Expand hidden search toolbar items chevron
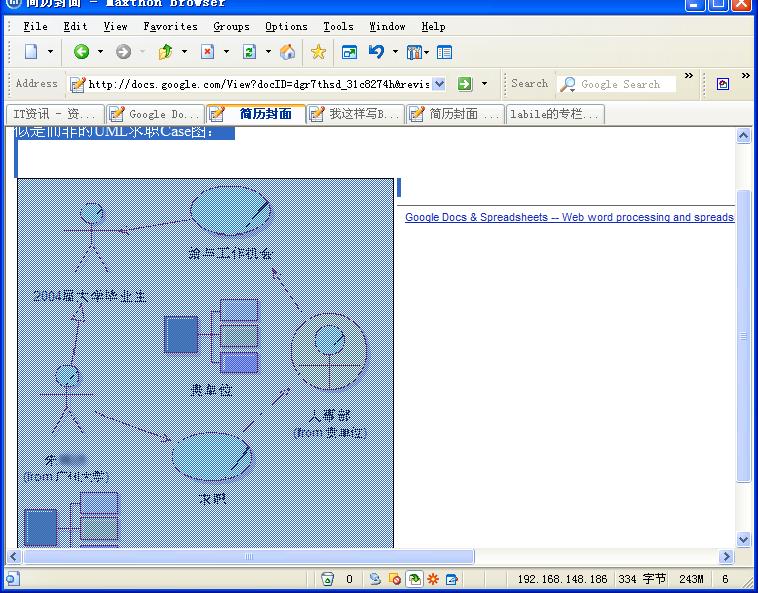Screen dimensions: 758x593 pos(689,76)
